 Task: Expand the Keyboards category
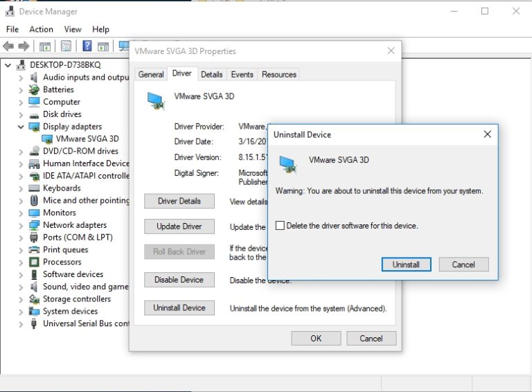(21, 189)
